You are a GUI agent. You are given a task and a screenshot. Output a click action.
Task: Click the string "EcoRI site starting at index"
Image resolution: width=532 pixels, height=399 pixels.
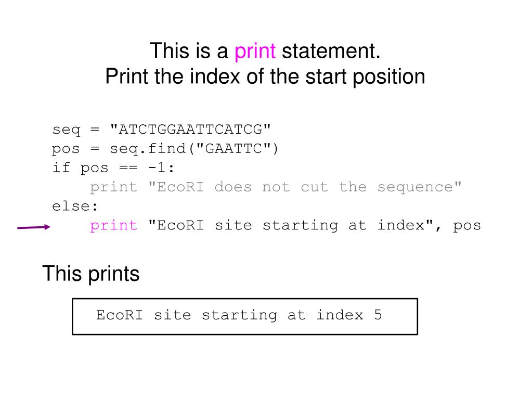(x=291, y=226)
